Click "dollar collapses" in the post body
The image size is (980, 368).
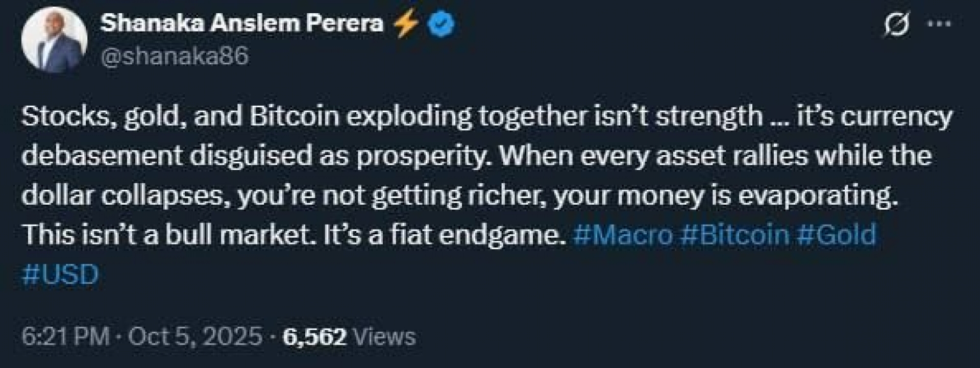click(122, 195)
